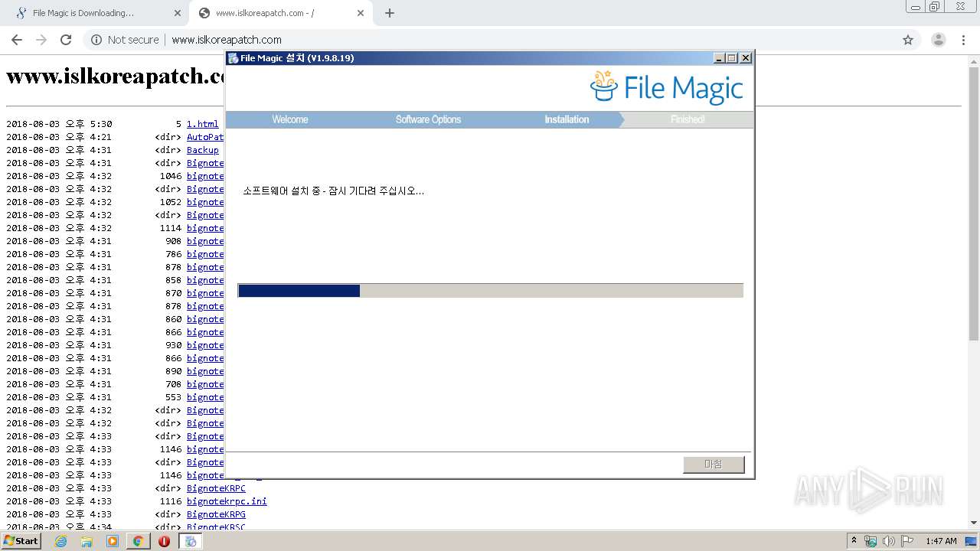Open Windows Media Player from taskbar
Screen dimensions: 980x551
pos(113,541)
